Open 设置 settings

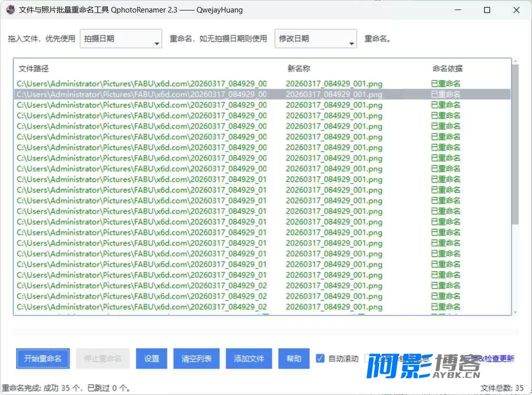151,358
